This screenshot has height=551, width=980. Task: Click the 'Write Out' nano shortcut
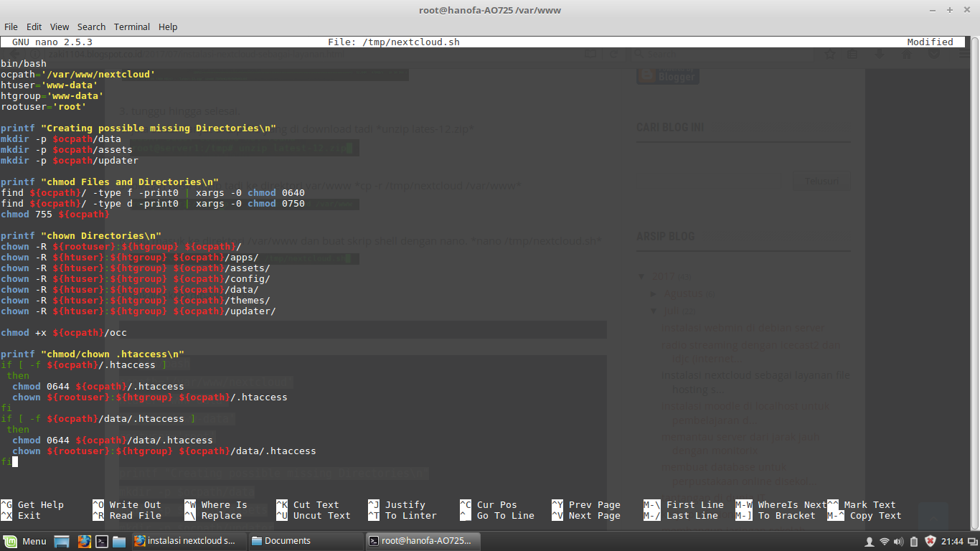pyautogui.click(x=127, y=504)
